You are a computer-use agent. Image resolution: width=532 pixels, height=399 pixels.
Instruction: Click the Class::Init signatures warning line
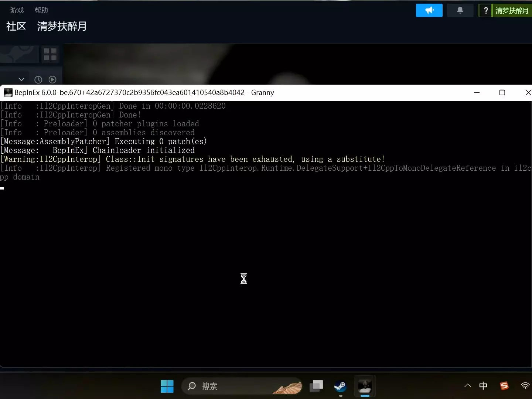[x=193, y=159]
